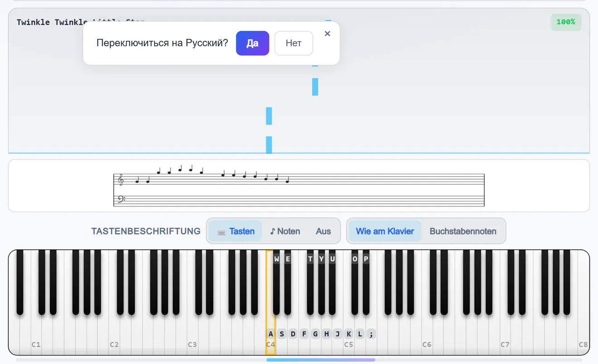This screenshot has height=364, width=598.
Task: Play the C2 key on the piano
Action: [114, 335]
